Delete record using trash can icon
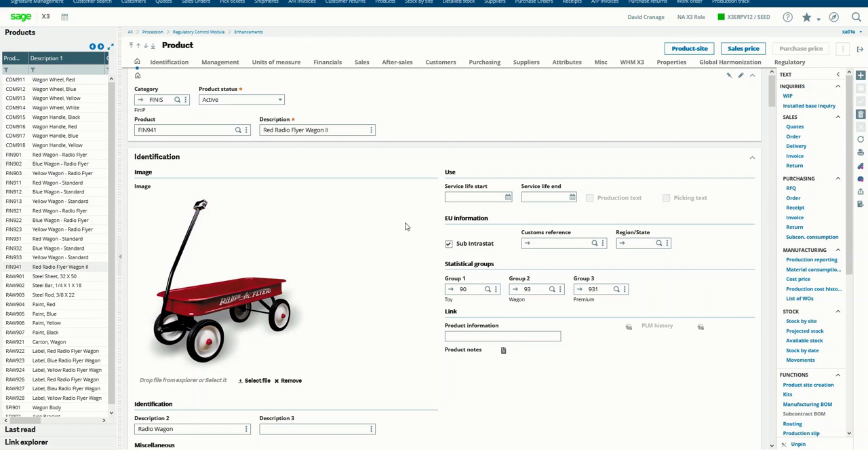The height and width of the screenshot is (450, 868). click(861, 114)
